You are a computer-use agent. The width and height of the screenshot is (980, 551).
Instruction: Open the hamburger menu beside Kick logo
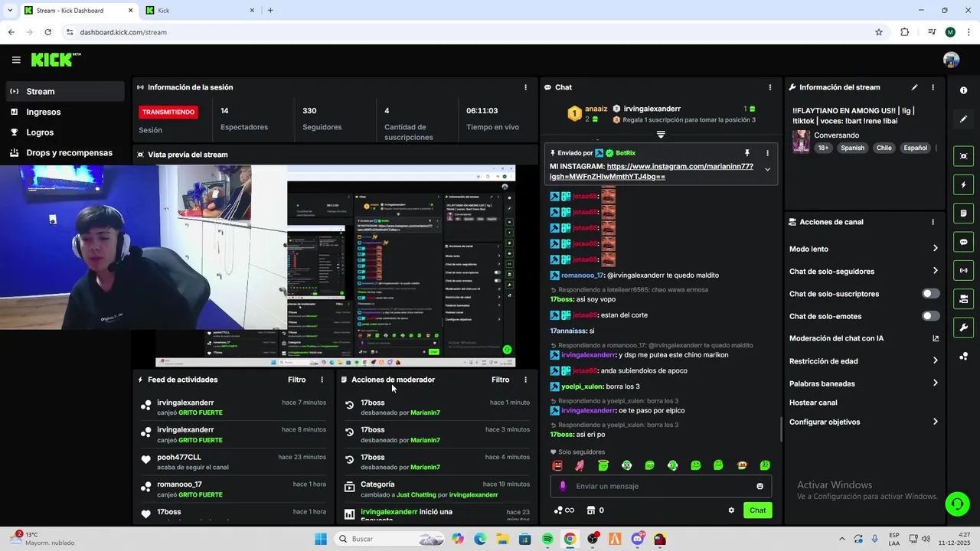[x=16, y=60]
